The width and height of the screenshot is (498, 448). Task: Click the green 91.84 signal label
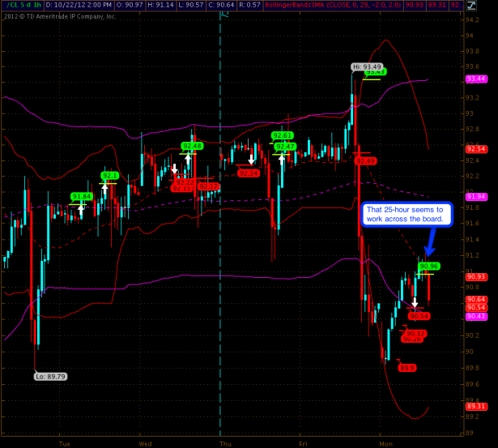[82, 196]
